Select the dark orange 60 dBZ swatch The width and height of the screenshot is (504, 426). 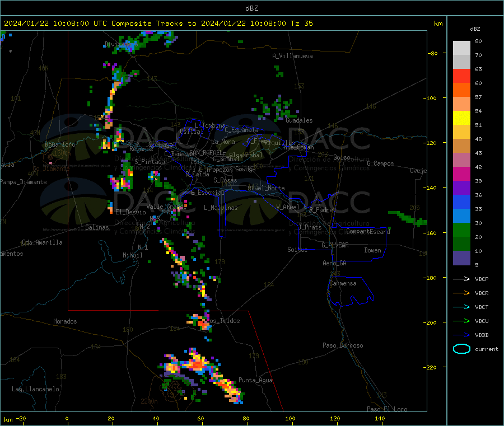point(461,90)
